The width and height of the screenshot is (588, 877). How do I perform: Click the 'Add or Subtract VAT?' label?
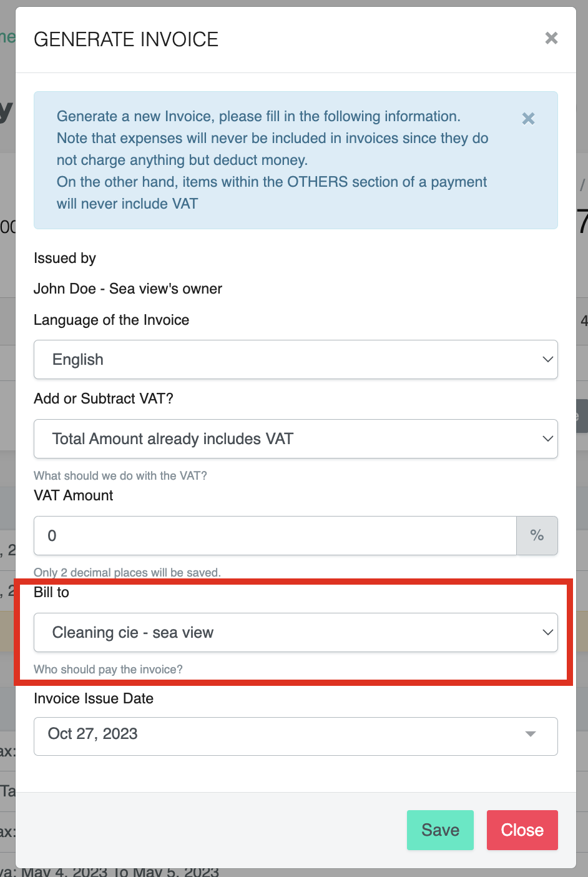104,399
